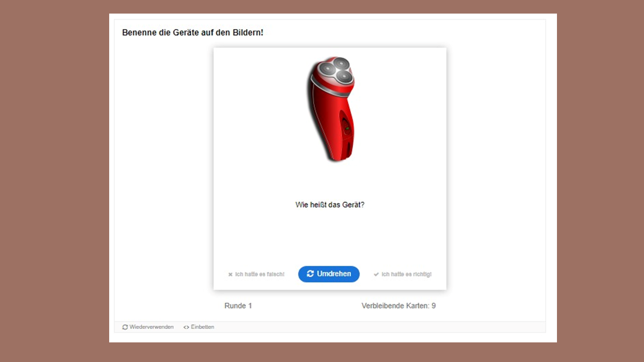Viewport: 644px width, 362px height.
Task: Click the heading 'Benenne die Geräte auf den Bildern!'
Action: tap(192, 33)
